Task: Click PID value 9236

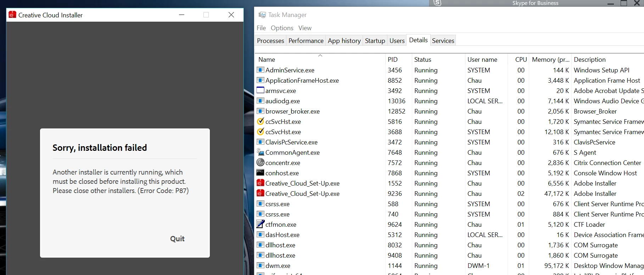Action: (395, 193)
